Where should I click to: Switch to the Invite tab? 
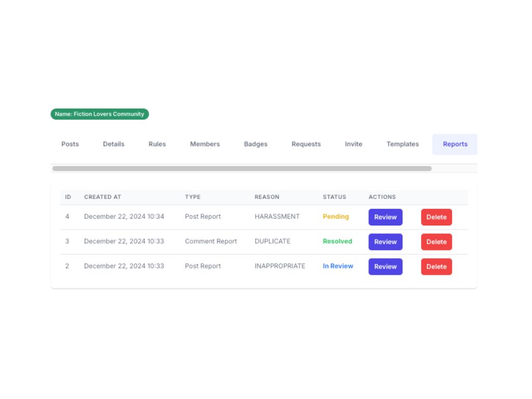[353, 144]
